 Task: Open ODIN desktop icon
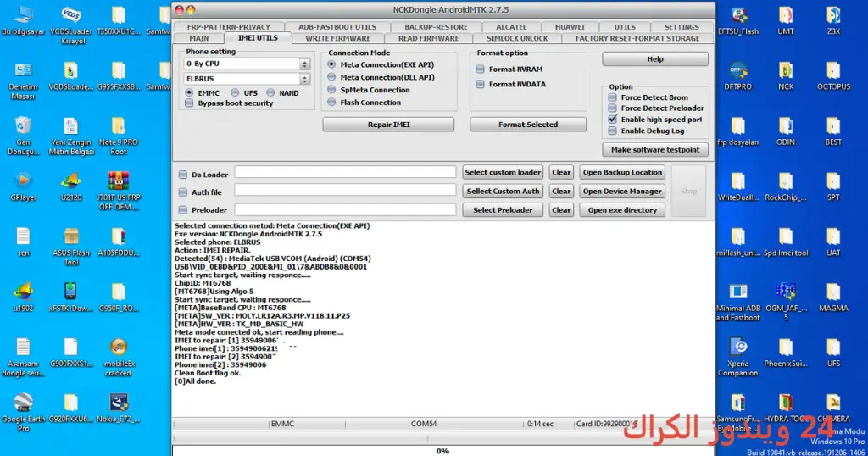786,131
